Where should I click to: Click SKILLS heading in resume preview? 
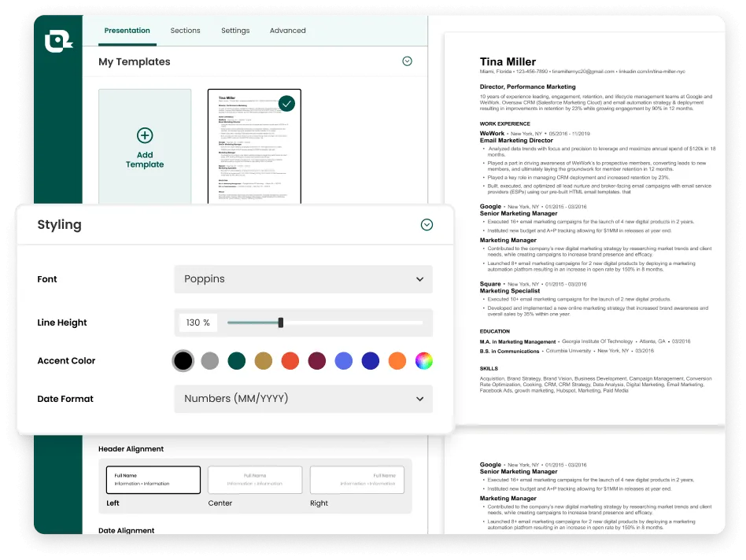click(489, 368)
